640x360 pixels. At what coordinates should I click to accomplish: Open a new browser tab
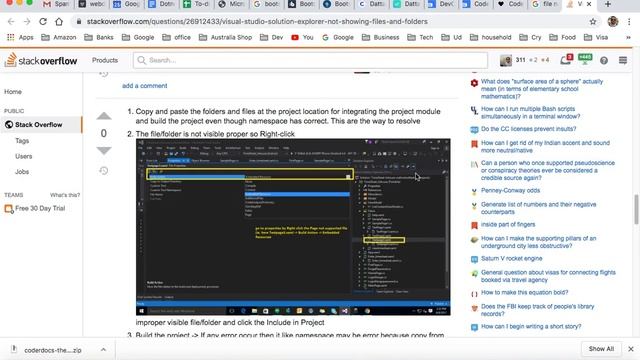coord(608,4)
